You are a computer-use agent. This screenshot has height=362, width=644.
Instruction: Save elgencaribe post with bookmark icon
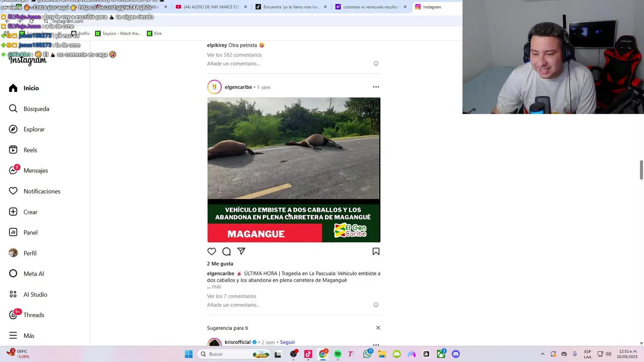click(x=376, y=251)
